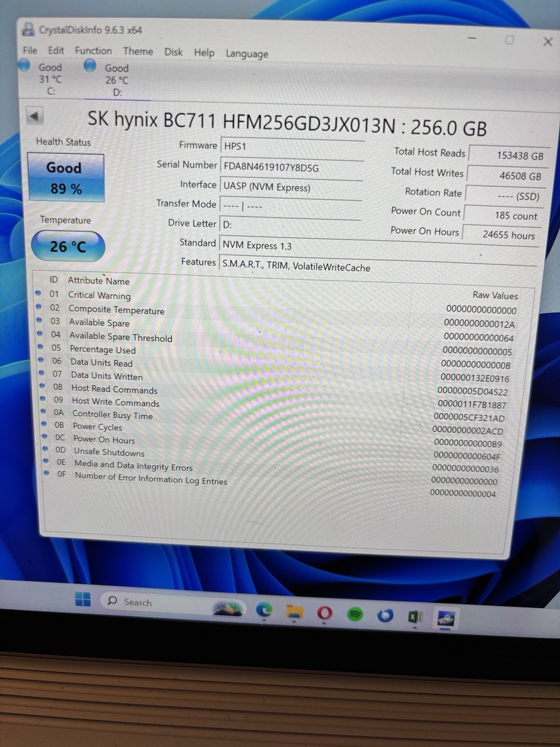Click the ID column header
560x747 pixels.
pyautogui.click(x=54, y=280)
